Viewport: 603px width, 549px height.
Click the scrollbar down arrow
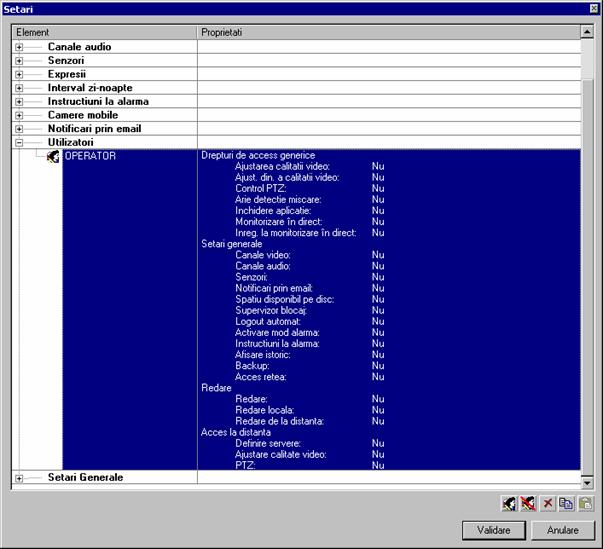pyautogui.click(x=588, y=481)
